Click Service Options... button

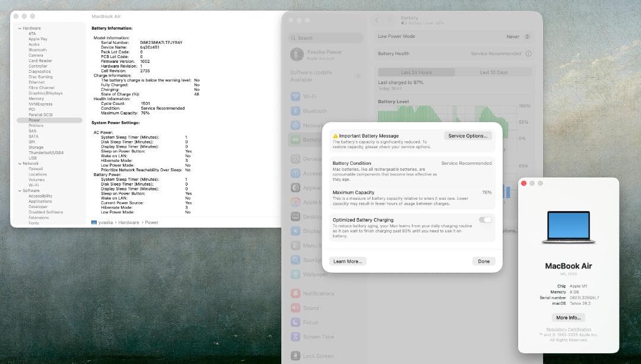[x=468, y=136]
